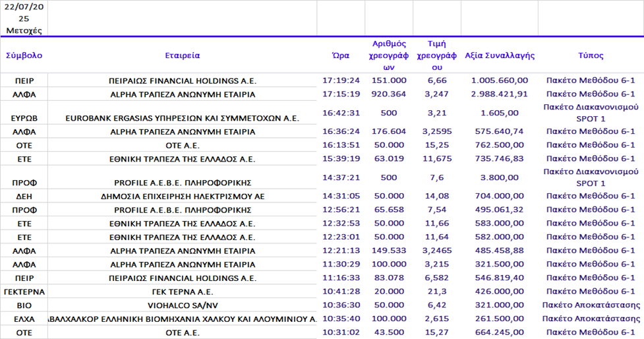The width and height of the screenshot is (644, 339).
Task: Click the price cell 15,27
Action: click(x=437, y=332)
